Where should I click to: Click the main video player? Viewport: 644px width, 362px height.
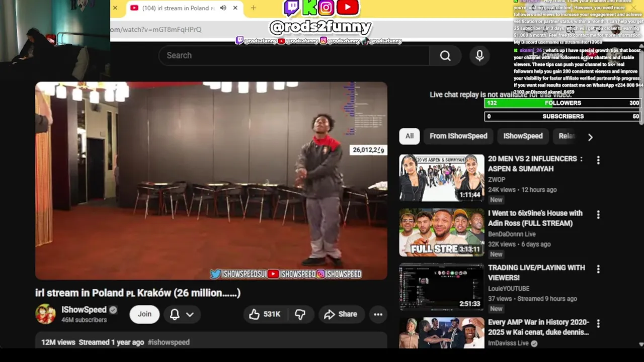(x=211, y=181)
